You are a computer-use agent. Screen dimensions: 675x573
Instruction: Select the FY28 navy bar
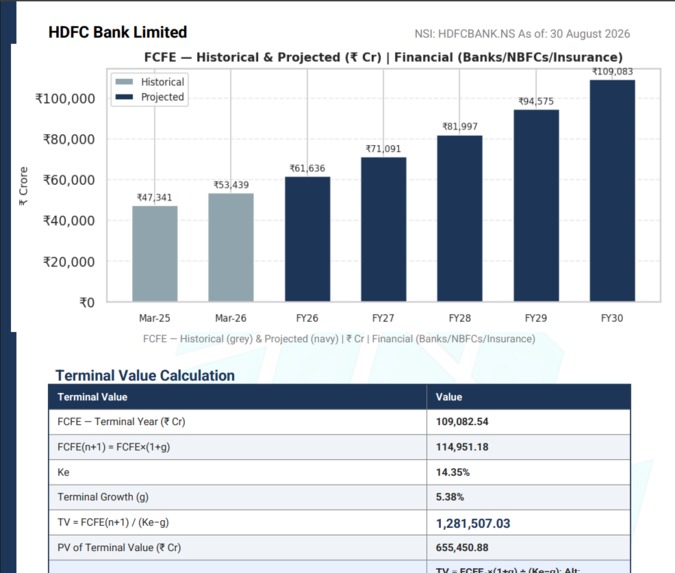pos(460,219)
